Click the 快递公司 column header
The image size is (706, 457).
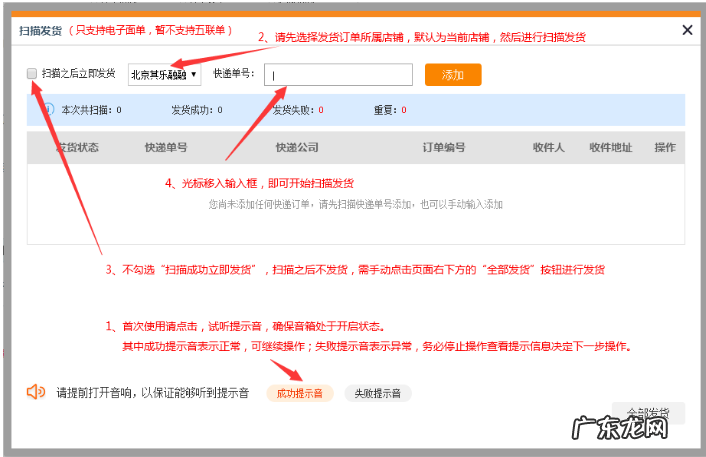tap(297, 147)
